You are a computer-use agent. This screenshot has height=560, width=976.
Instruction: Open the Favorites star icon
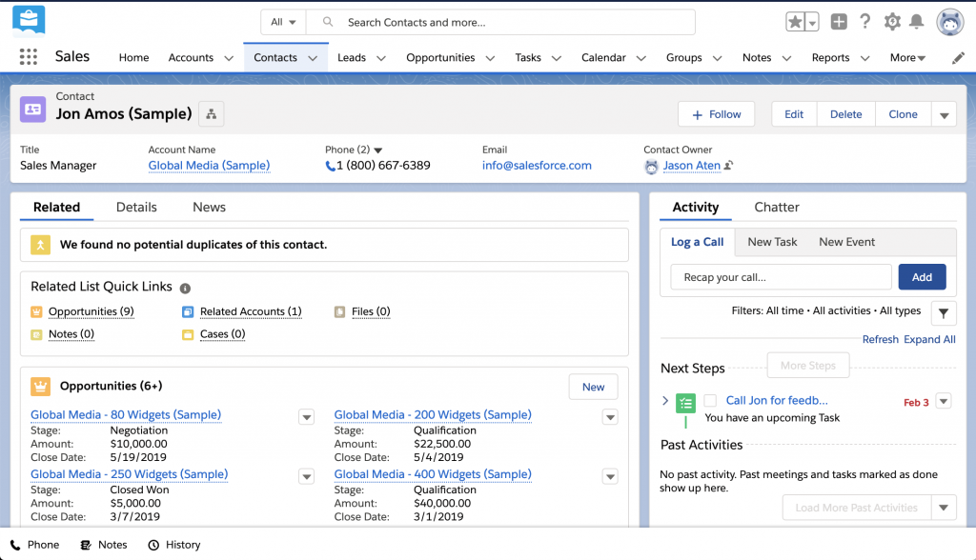[795, 22]
